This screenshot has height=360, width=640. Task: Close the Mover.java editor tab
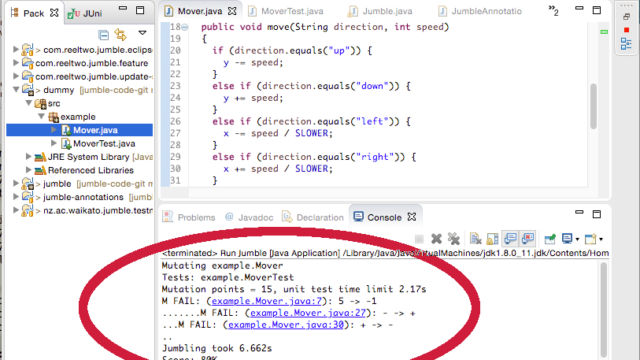(232, 11)
